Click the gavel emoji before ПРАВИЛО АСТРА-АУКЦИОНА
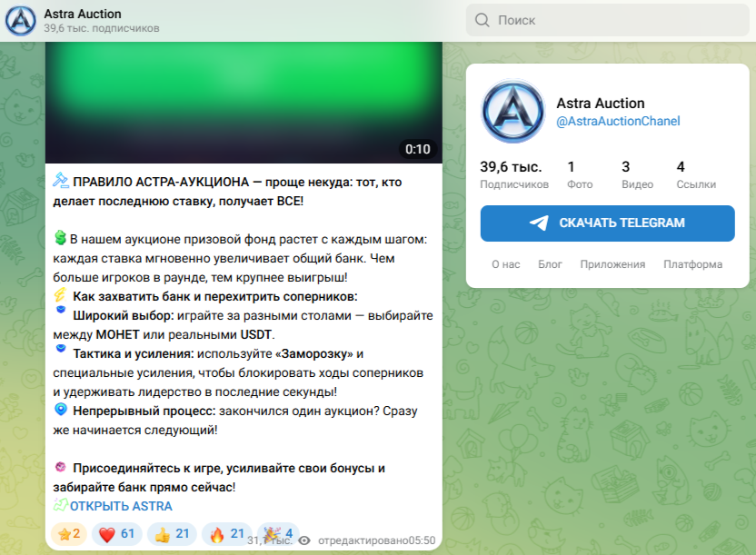The width and height of the screenshot is (756, 555). (x=61, y=180)
